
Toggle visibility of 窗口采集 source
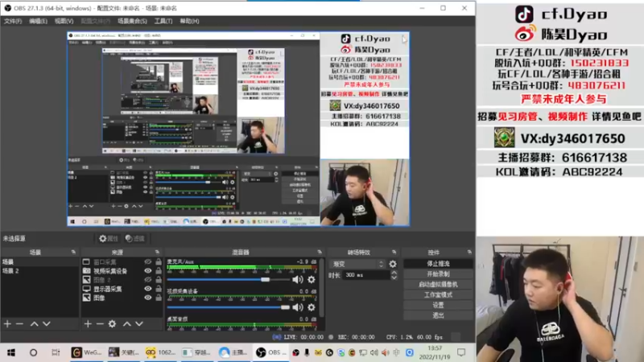148,262
